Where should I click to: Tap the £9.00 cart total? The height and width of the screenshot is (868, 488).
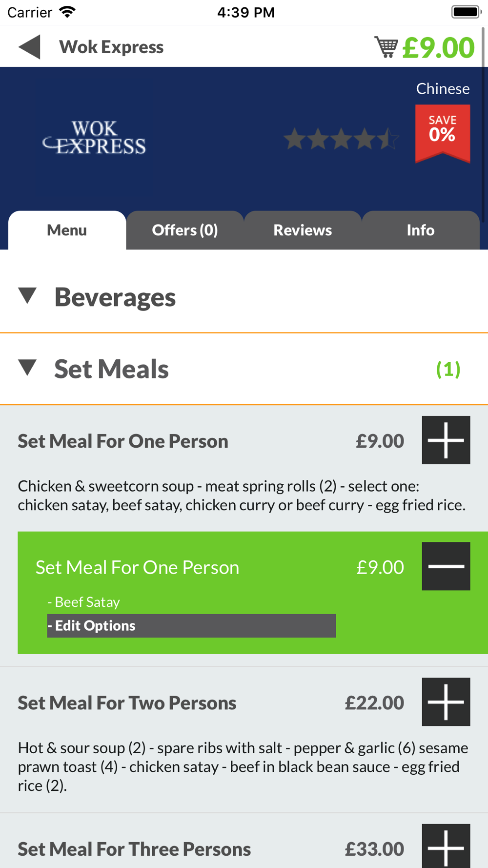pos(438,47)
